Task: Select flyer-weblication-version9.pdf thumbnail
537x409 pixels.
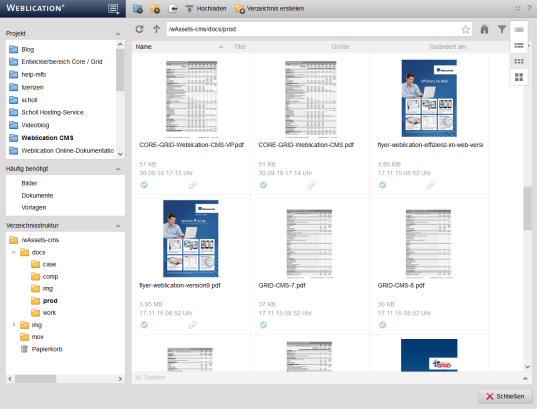Action: pyautogui.click(x=191, y=238)
